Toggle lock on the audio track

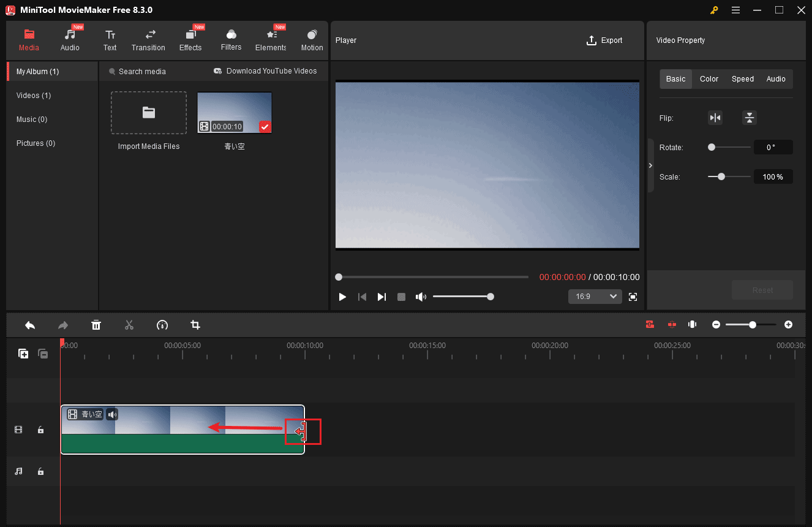click(x=40, y=471)
